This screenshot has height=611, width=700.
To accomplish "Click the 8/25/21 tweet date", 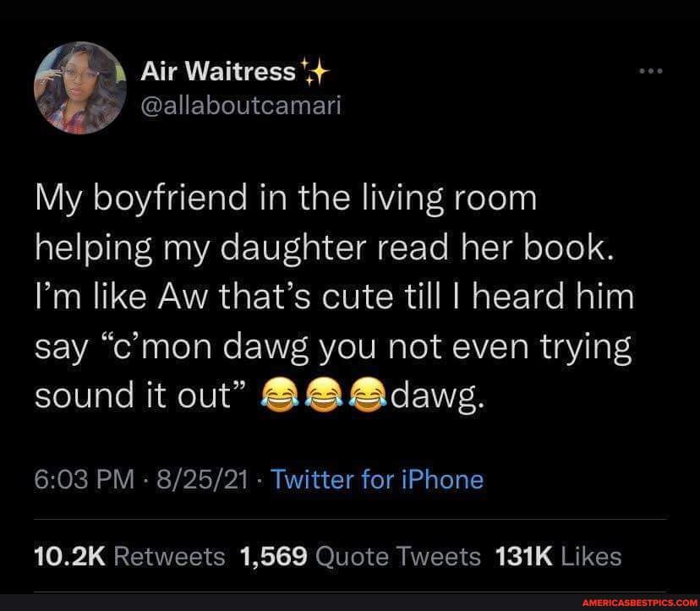I will (x=202, y=480).
